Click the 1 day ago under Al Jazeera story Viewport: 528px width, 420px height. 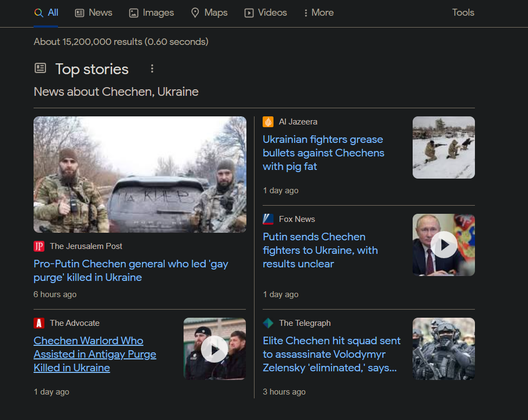[281, 191]
